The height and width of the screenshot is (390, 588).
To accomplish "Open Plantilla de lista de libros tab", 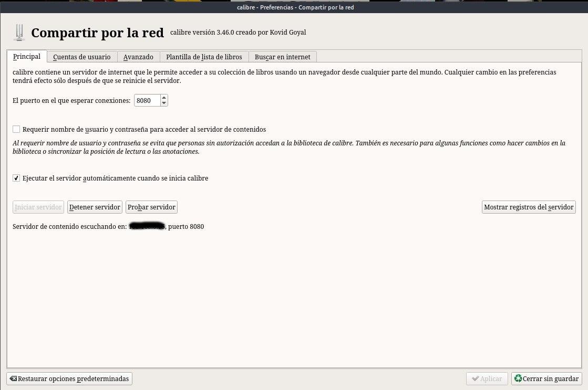I will [204, 57].
